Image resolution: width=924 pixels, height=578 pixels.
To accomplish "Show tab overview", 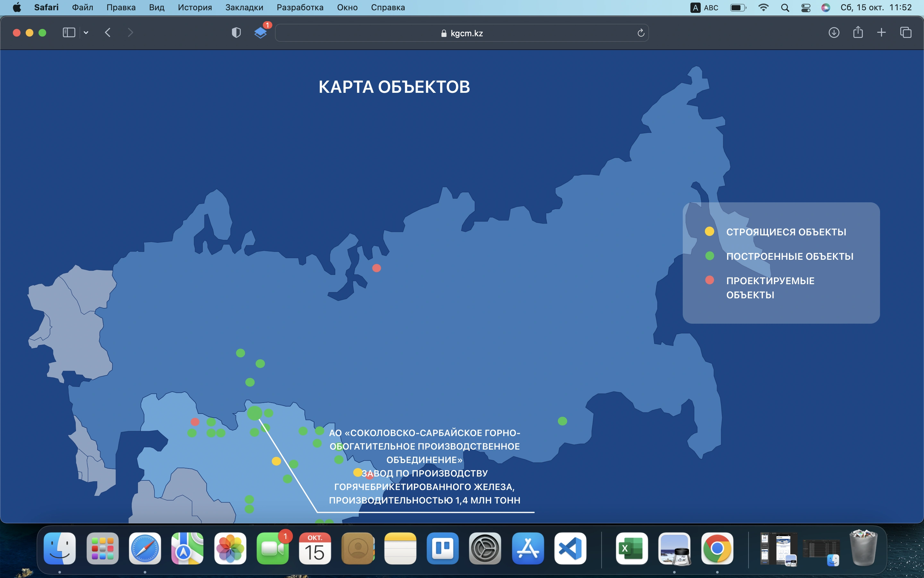I will pyautogui.click(x=906, y=32).
